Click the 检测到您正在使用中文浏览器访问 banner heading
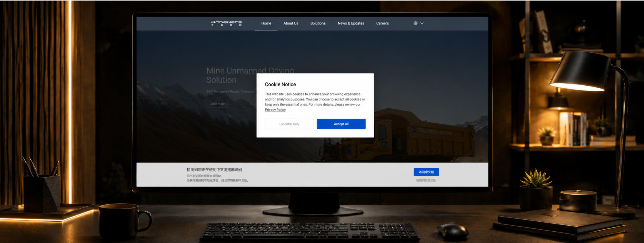644x243 pixels. [214, 170]
